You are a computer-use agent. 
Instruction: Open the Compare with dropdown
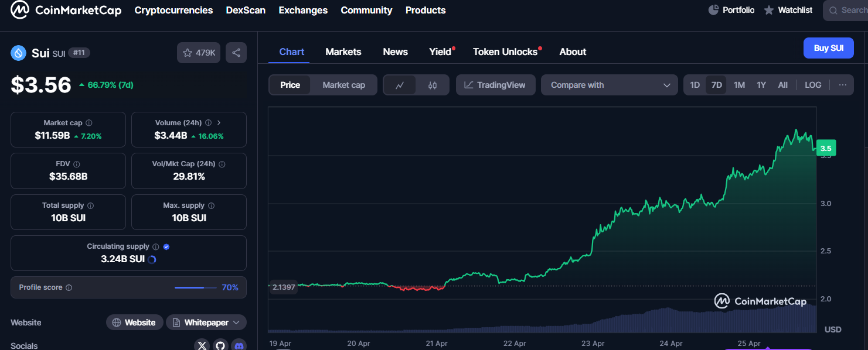610,85
